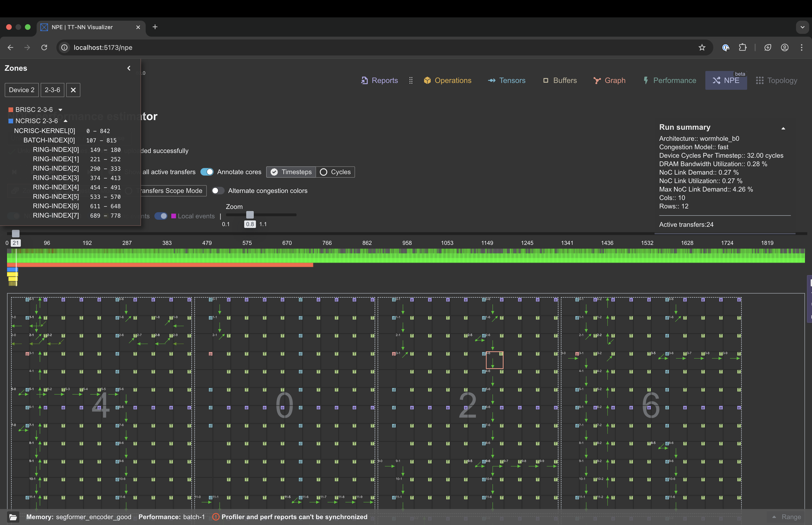
Task: Open the Graph view icon
Action: (597, 80)
